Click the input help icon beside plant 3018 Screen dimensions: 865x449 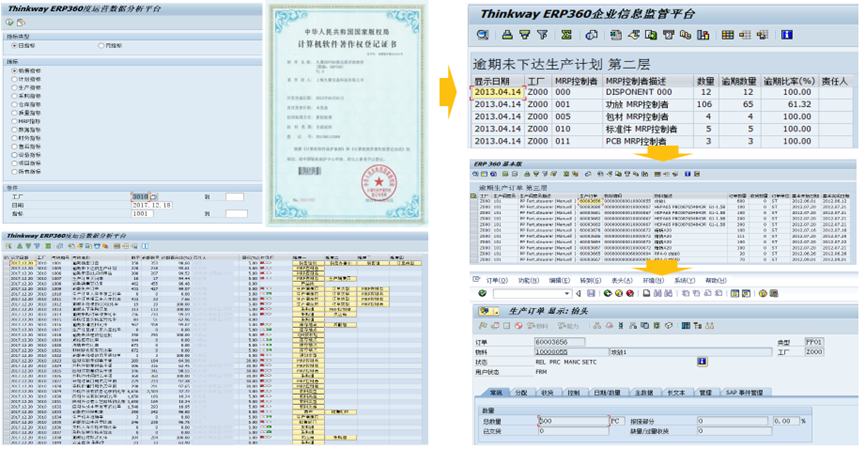click(154, 197)
